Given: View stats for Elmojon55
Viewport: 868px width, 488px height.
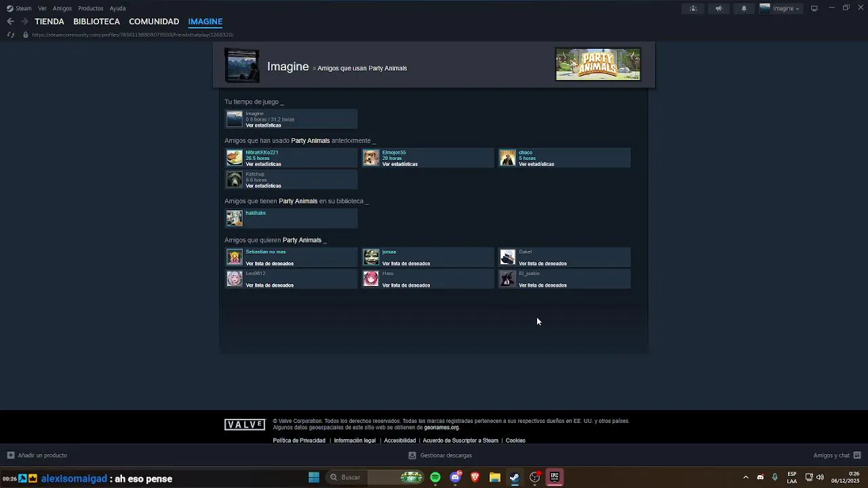Looking at the screenshot, I should 400,164.
